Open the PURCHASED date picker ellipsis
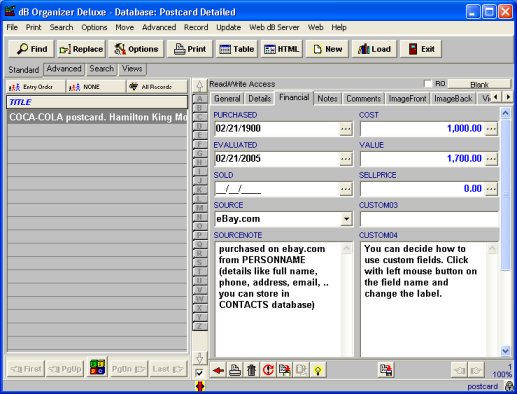517x394 pixels. [x=346, y=129]
